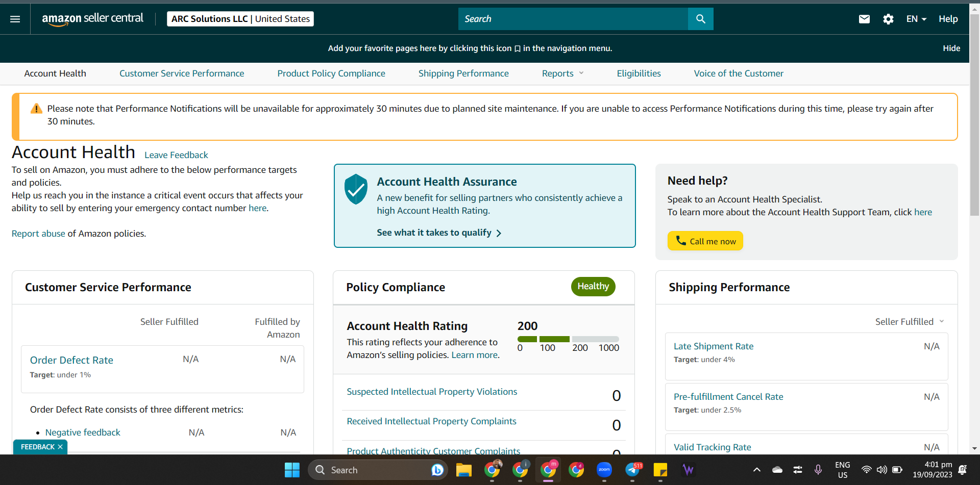Click the search magnifier button

(701, 19)
